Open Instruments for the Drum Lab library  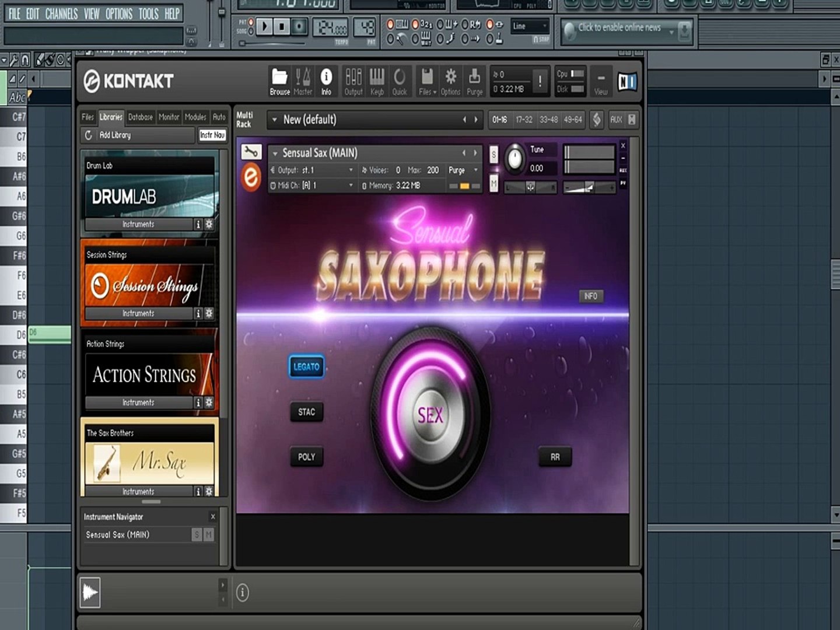coord(139,224)
